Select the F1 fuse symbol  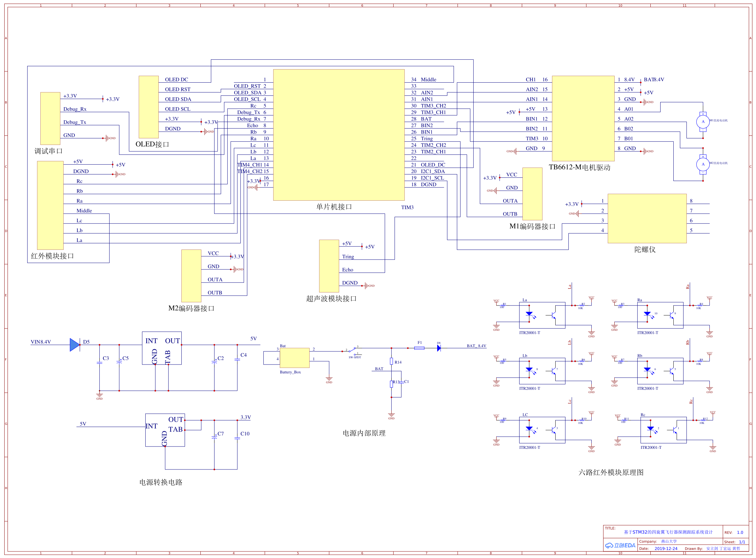point(419,348)
